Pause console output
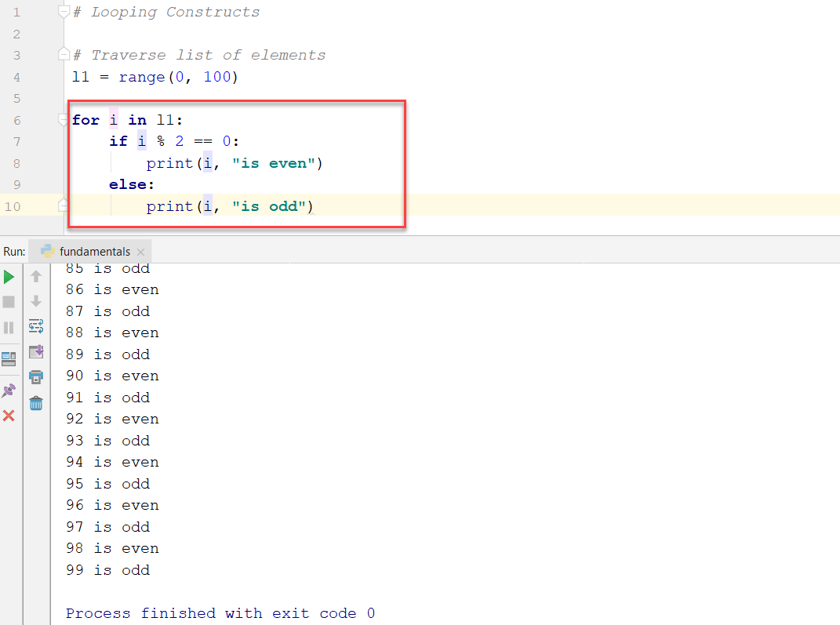The height and width of the screenshot is (625, 840). point(9,327)
